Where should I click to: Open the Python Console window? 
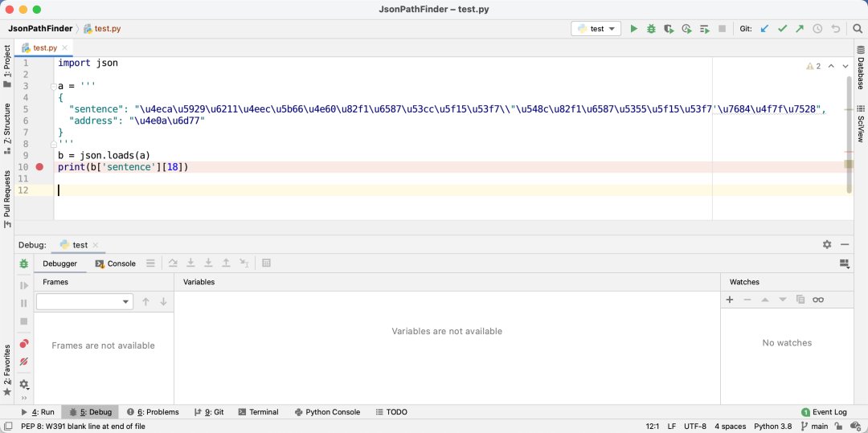[328, 412]
